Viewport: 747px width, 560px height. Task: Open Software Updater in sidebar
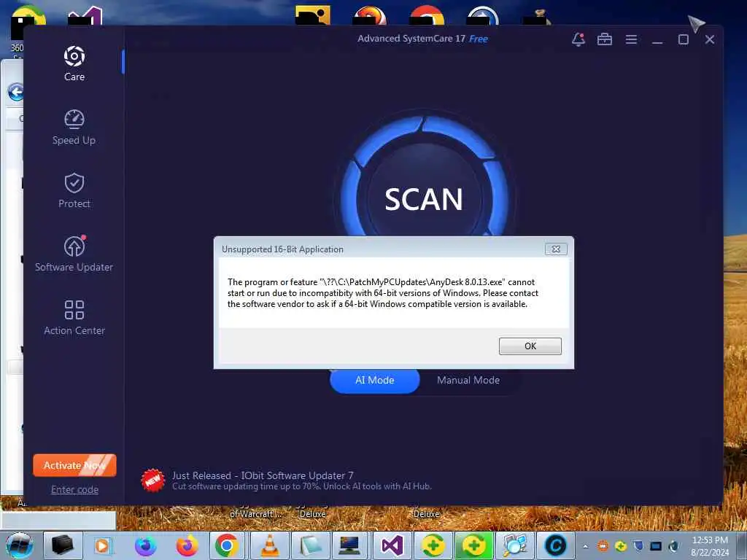click(x=74, y=254)
